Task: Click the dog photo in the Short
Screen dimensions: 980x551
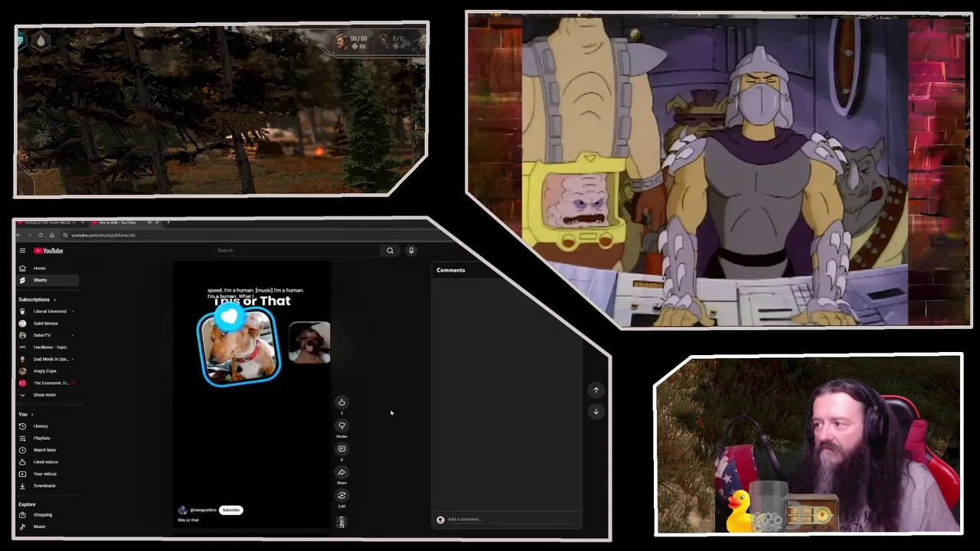Action: [x=239, y=347]
